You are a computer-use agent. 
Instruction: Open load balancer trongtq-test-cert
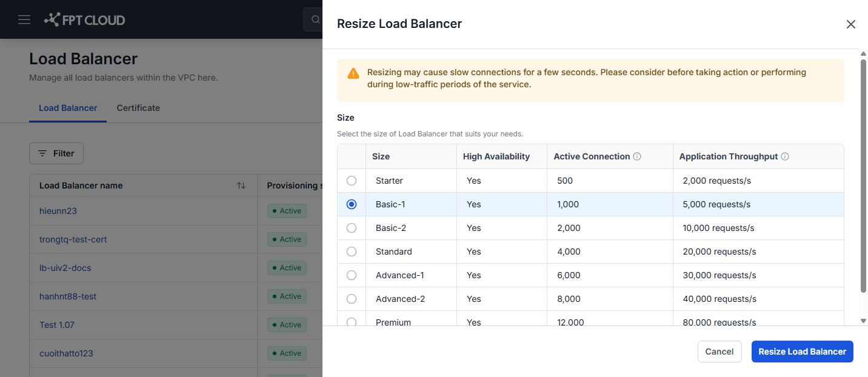tap(73, 239)
